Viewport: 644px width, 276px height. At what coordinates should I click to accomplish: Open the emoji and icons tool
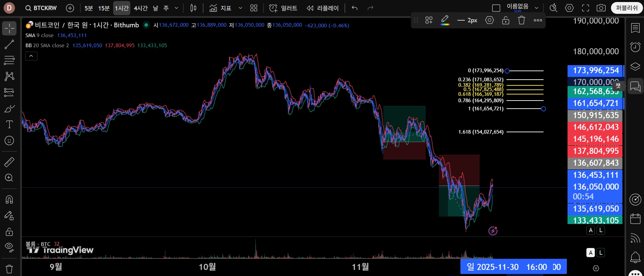9,140
